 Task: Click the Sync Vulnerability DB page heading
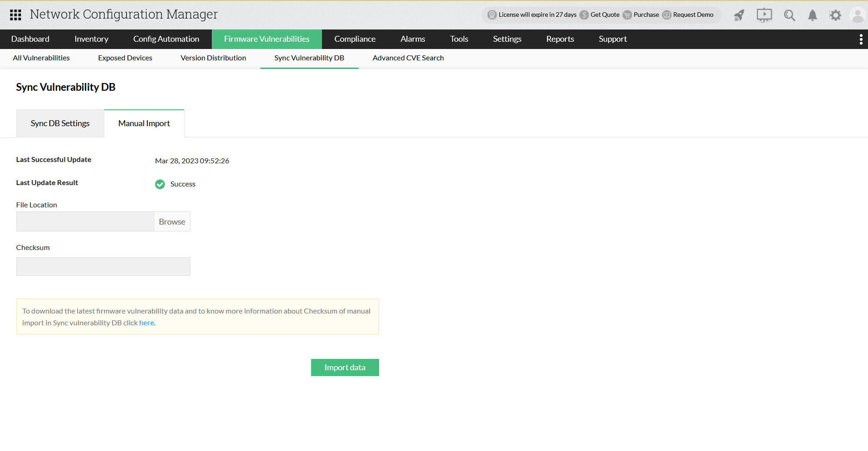click(66, 87)
